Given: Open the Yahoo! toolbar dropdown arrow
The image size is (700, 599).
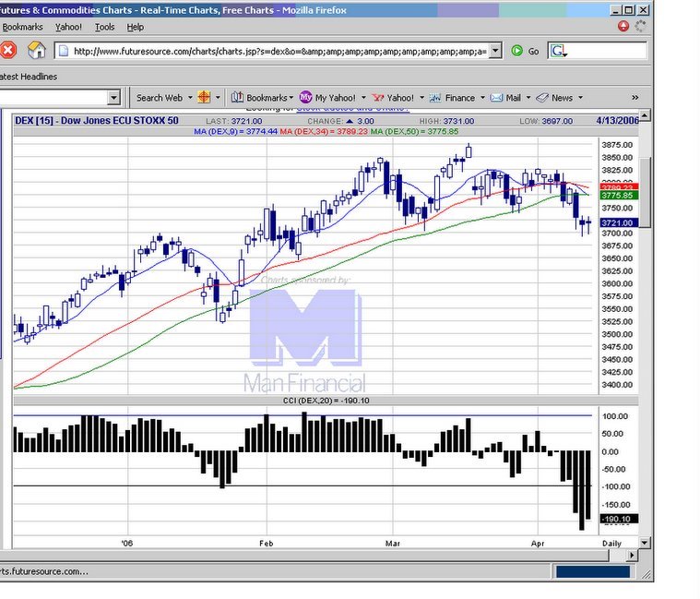Looking at the screenshot, I should point(421,98).
